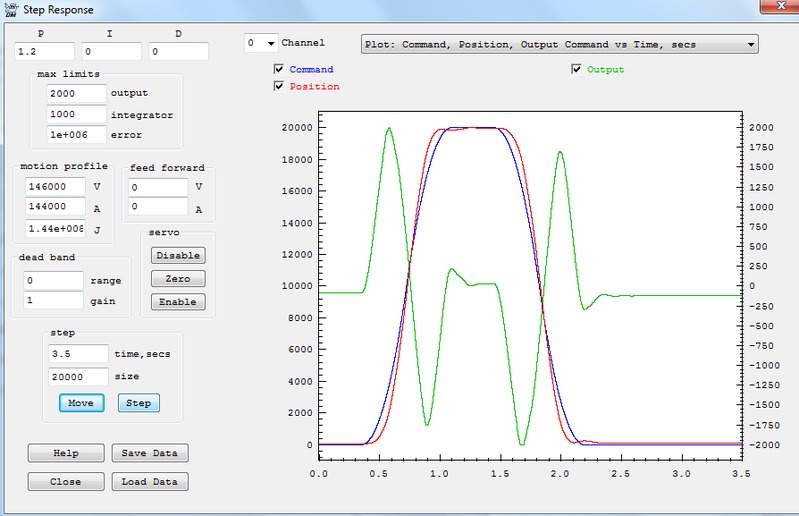Click the motion profile V field
Viewport: 799px width, 516px height.
click(55, 187)
